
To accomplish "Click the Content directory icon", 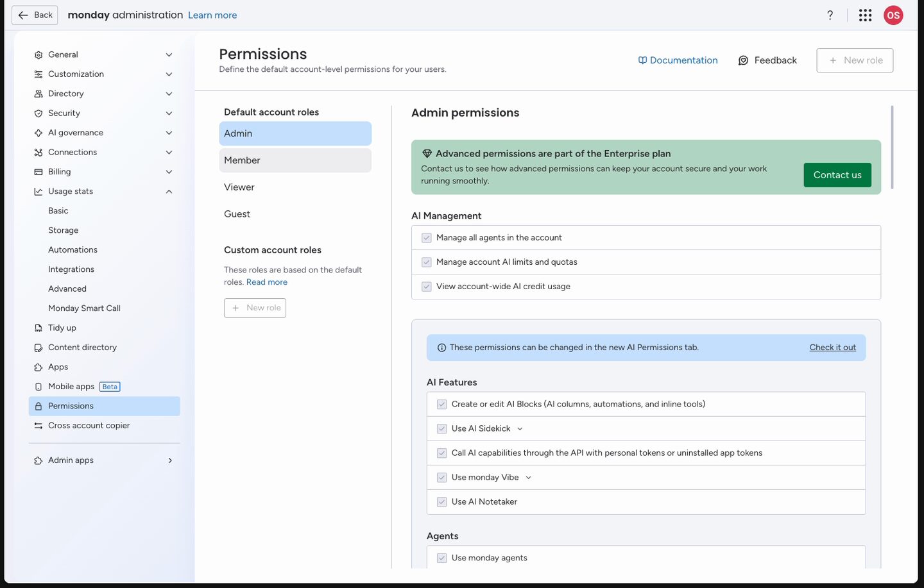I will (x=38, y=348).
